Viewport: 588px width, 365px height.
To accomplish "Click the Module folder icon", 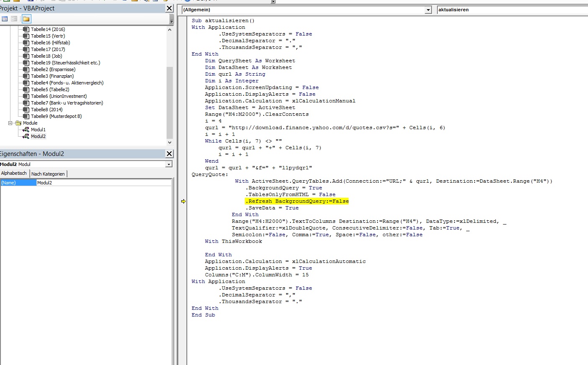I will [x=18, y=123].
